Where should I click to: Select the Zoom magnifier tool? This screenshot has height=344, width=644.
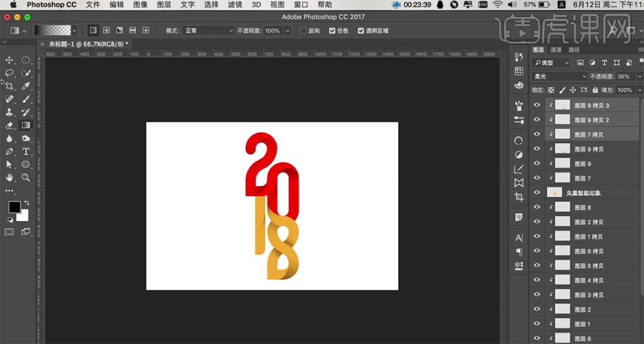[26, 177]
